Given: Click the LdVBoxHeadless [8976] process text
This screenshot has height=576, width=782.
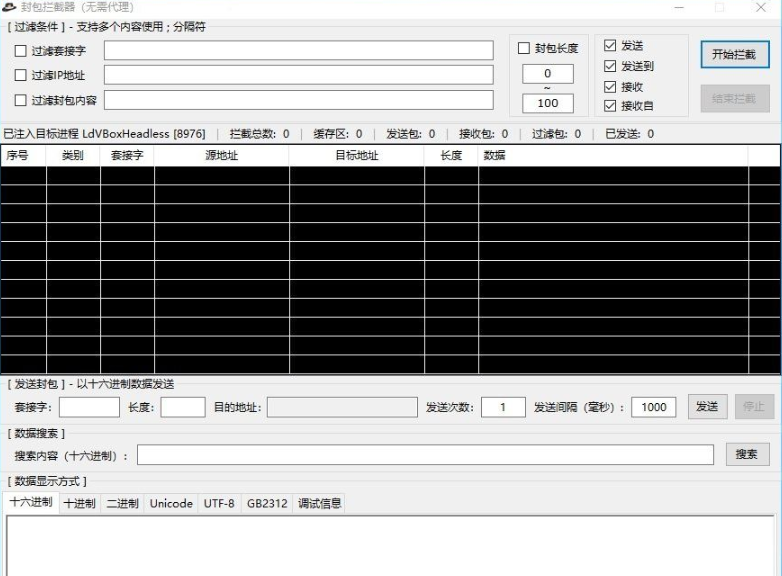Looking at the screenshot, I should click(x=144, y=134).
